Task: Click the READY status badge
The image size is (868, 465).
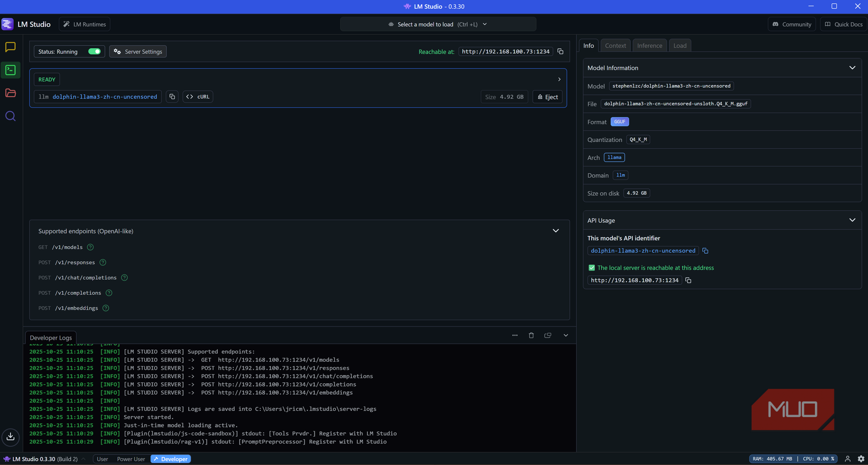Action: point(47,80)
